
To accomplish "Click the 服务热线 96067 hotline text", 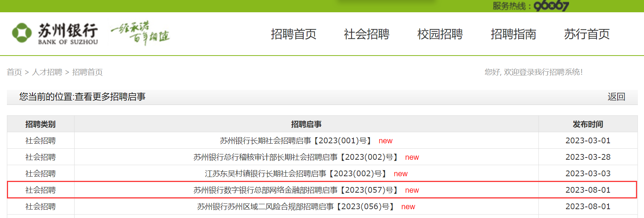I will click(x=531, y=6).
